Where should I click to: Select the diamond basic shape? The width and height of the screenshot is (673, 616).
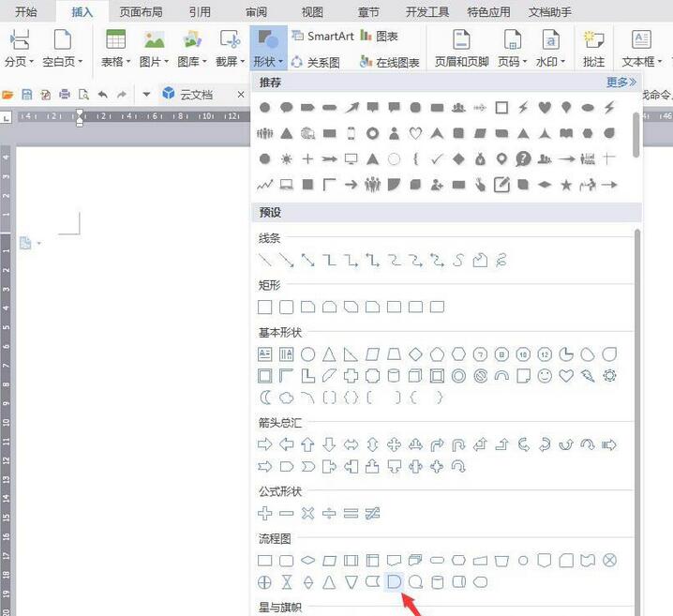tap(415, 354)
